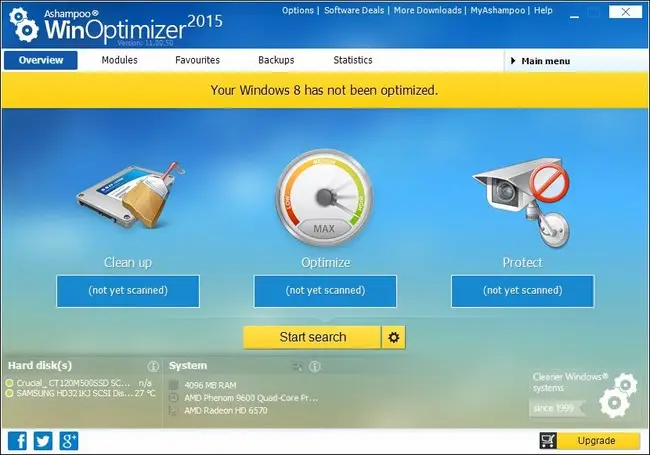This screenshot has width=650, height=455.
Task: Click the Upgrade button
Action: (598, 440)
